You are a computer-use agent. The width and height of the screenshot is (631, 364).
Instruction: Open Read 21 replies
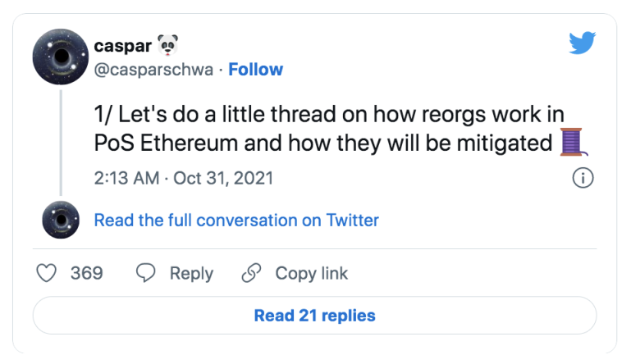(x=315, y=316)
